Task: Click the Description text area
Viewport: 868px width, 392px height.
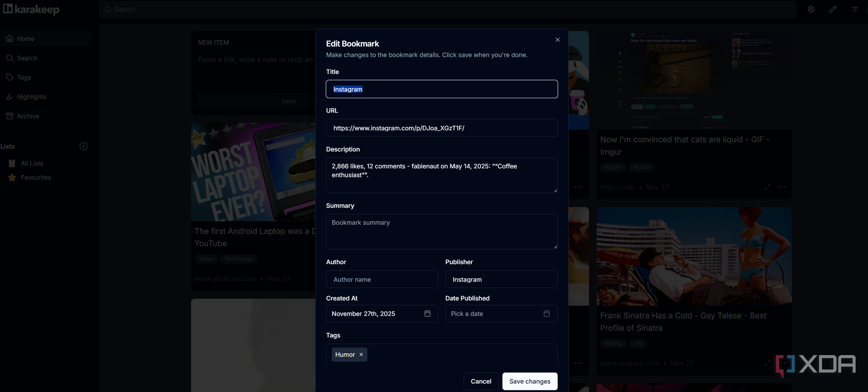Action: [x=442, y=175]
